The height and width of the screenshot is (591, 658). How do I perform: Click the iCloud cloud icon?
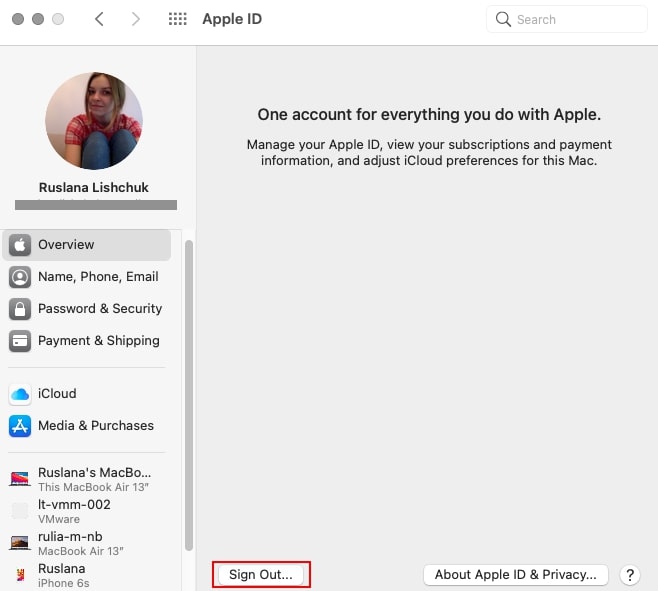(20, 394)
